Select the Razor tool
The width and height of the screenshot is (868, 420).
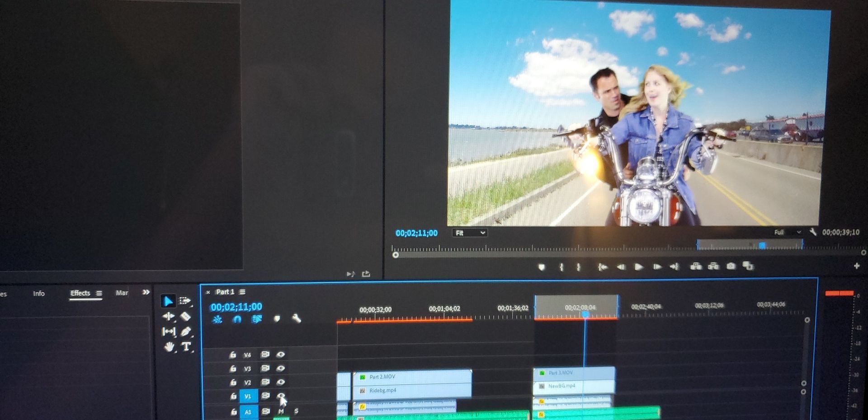185,317
